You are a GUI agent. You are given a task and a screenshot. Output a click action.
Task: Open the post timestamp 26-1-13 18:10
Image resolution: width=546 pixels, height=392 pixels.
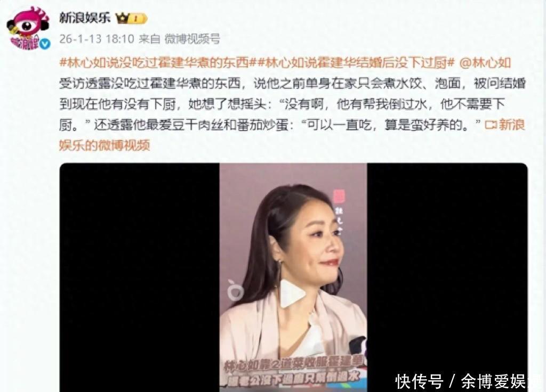click(97, 38)
